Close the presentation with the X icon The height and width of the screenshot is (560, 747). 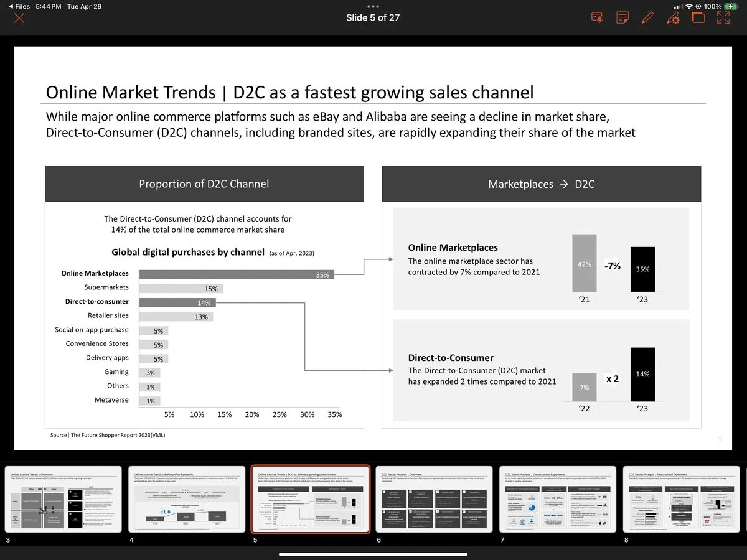pos(19,18)
